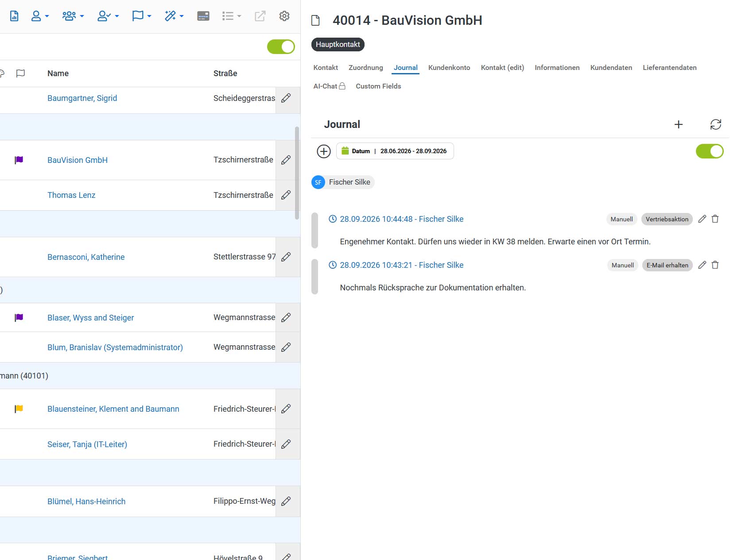The width and height of the screenshot is (730, 560).
Task: Open contact Seiser, Tanja (IT-Leiter)
Action: click(x=87, y=444)
